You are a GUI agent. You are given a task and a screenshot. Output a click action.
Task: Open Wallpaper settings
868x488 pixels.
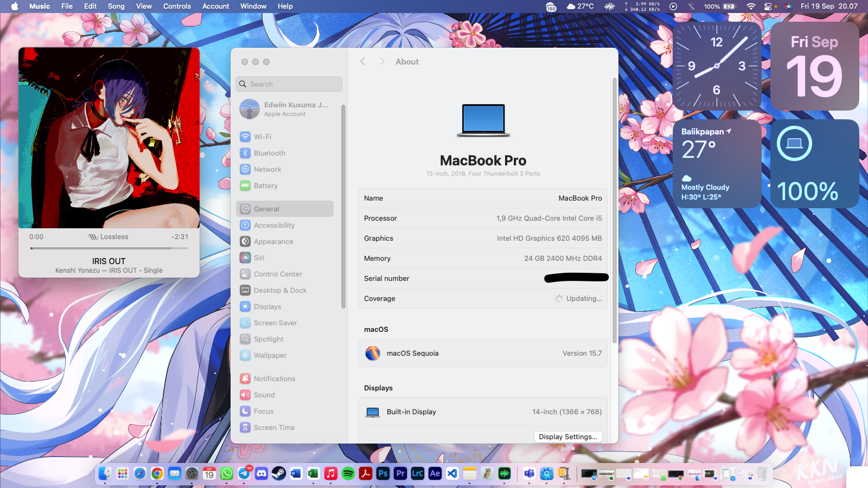tap(285, 355)
